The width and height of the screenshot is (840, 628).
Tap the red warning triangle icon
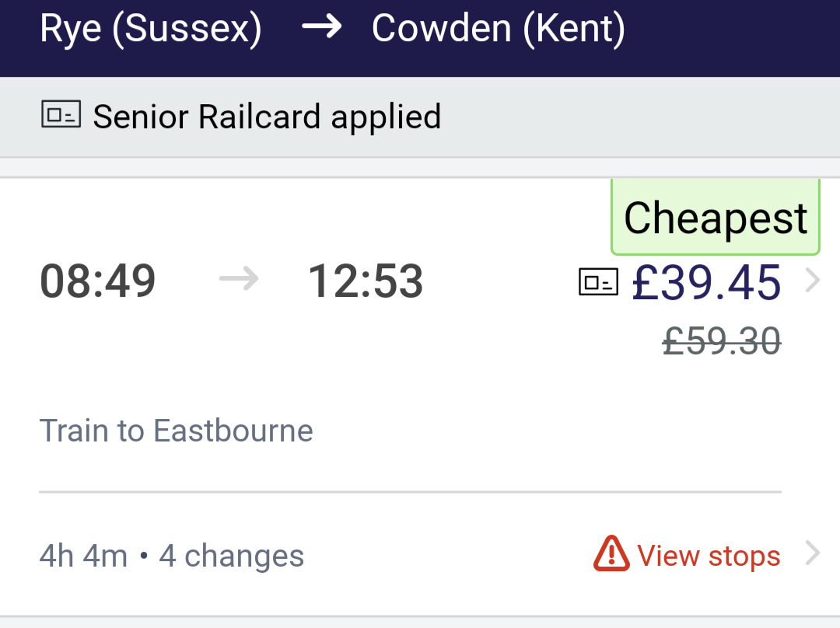click(x=611, y=553)
